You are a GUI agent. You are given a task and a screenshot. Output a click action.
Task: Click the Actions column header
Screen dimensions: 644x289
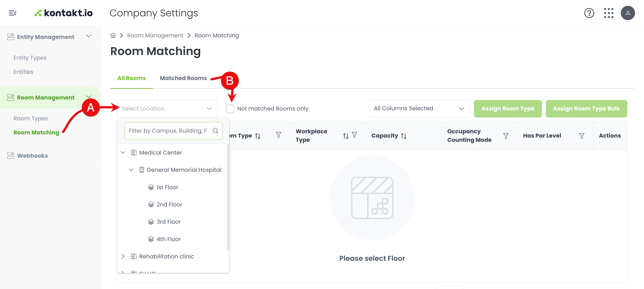click(610, 136)
